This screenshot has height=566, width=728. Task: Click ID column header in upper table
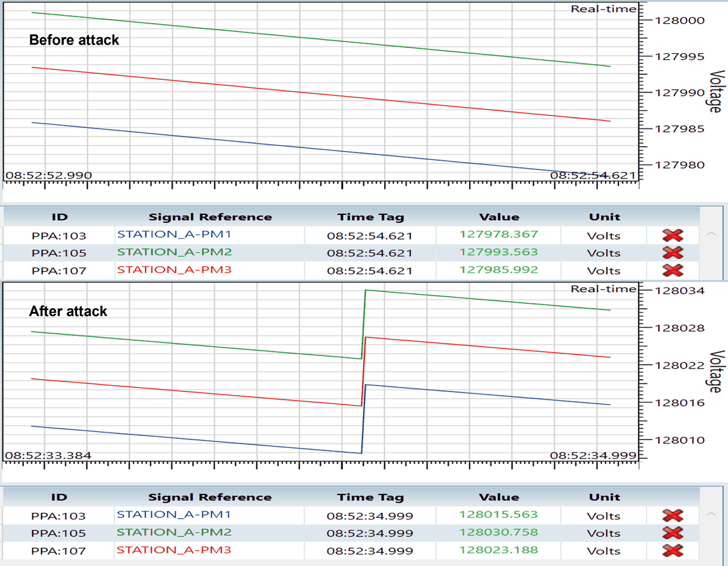pos(59,217)
